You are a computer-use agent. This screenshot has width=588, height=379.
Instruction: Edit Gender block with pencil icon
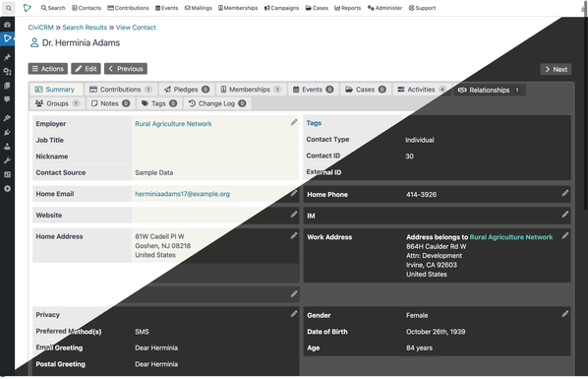tap(565, 314)
